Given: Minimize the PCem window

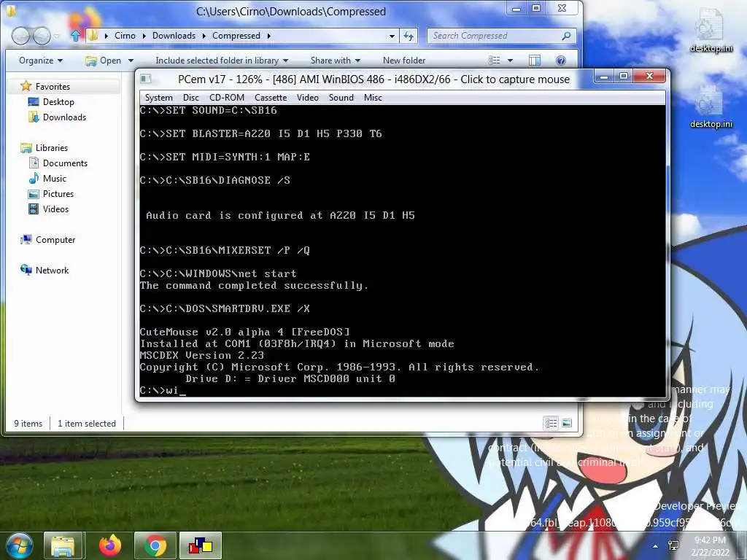Looking at the screenshot, I should pos(604,76).
